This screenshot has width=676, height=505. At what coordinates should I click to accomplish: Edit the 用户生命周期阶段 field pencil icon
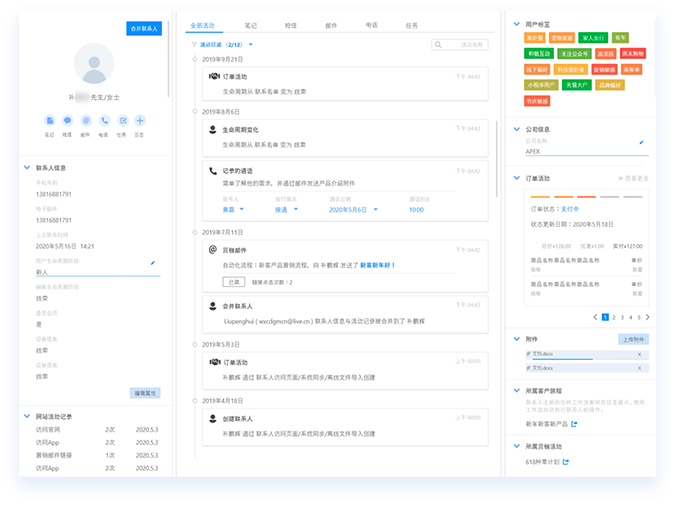(x=153, y=263)
